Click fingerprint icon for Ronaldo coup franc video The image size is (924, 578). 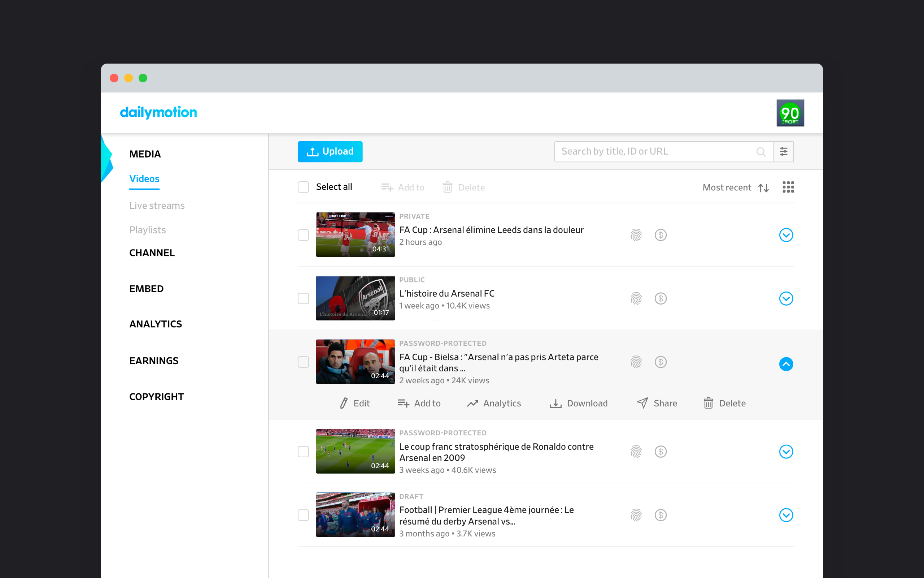tap(636, 452)
